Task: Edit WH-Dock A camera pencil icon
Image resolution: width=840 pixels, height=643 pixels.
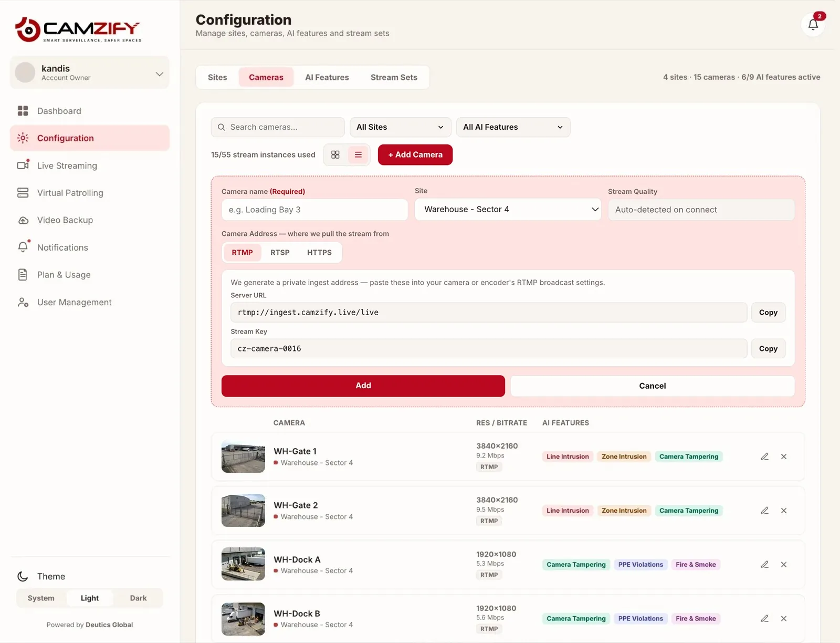Action: point(764,565)
